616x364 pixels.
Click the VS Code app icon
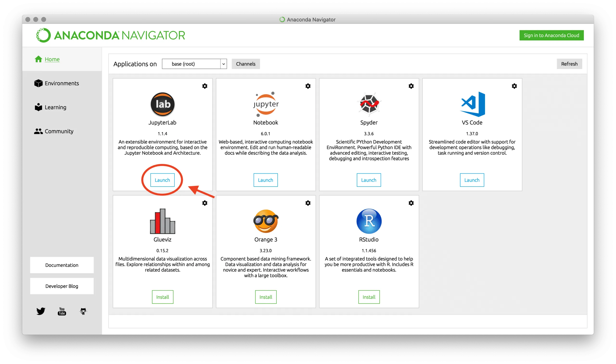coord(472,104)
